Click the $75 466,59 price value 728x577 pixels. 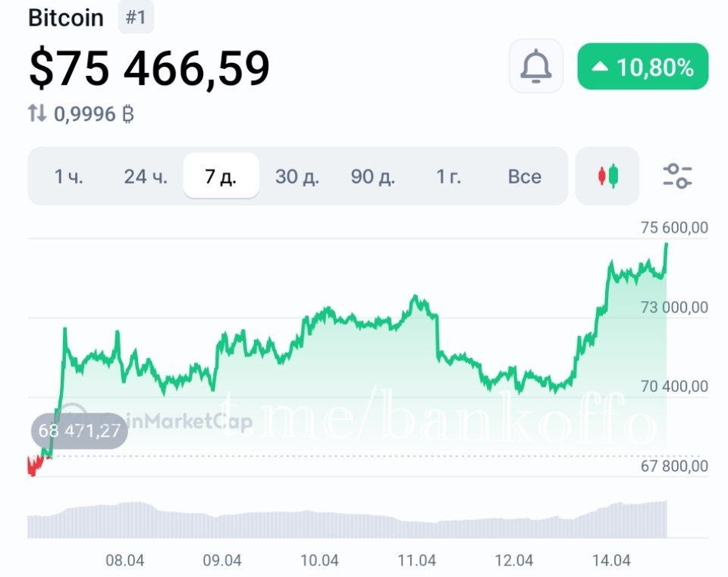point(149,69)
